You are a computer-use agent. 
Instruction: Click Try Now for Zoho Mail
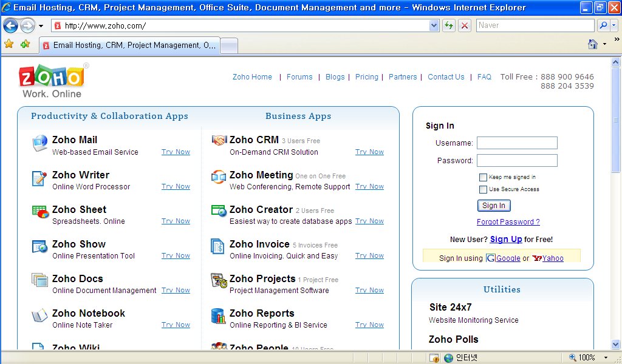pos(176,152)
